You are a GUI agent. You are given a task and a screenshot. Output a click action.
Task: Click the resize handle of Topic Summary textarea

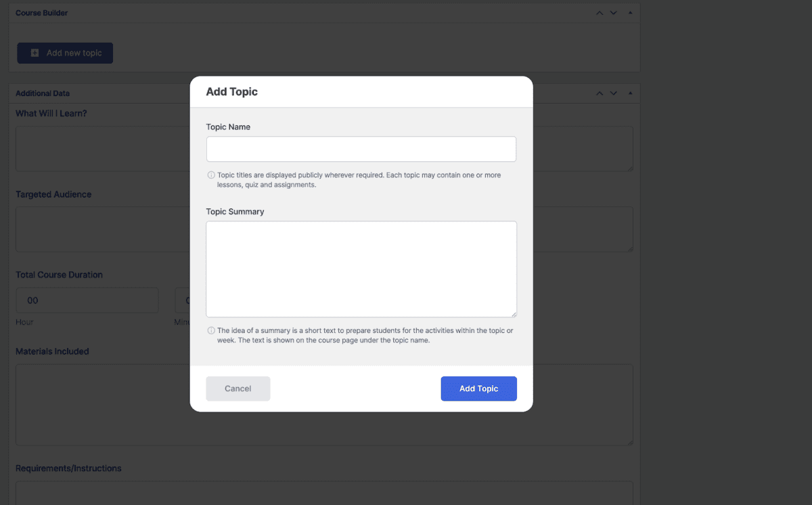pos(514,313)
